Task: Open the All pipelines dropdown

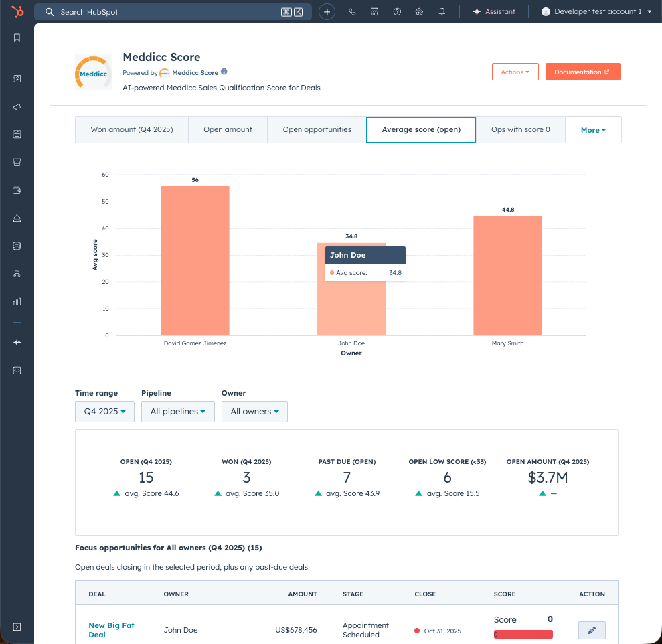Action: (x=177, y=411)
